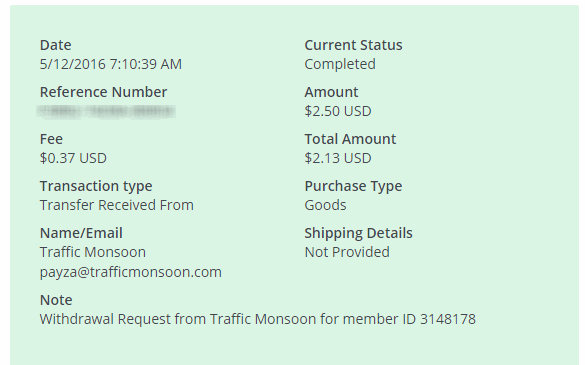Click the Reference Number label
This screenshot has width=585, height=365.
coord(103,92)
